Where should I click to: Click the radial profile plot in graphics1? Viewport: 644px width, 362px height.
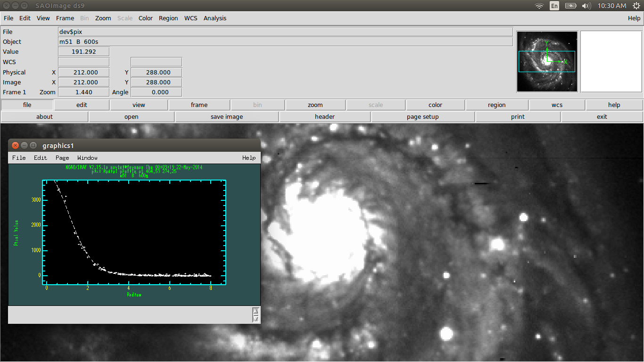pos(134,232)
